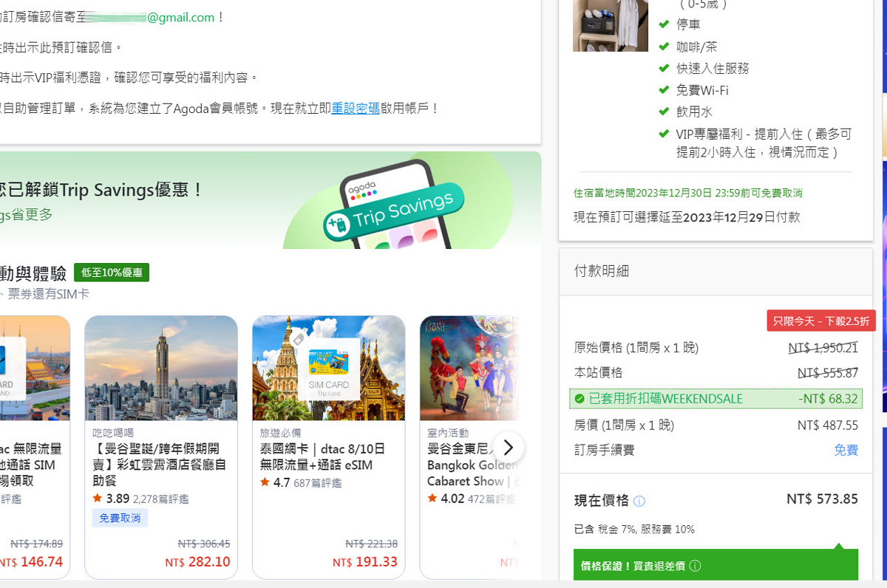Open 泰國網卡 dtac eSIM activity card
887x588 pixels.
coord(329,447)
